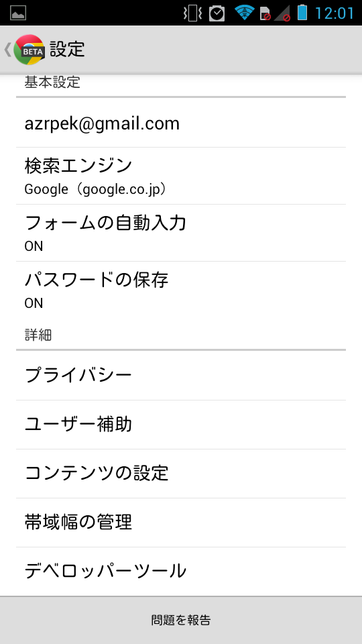
Task: Open ユーザー補助 accessibility settings
Action: [x=181, y=425]
